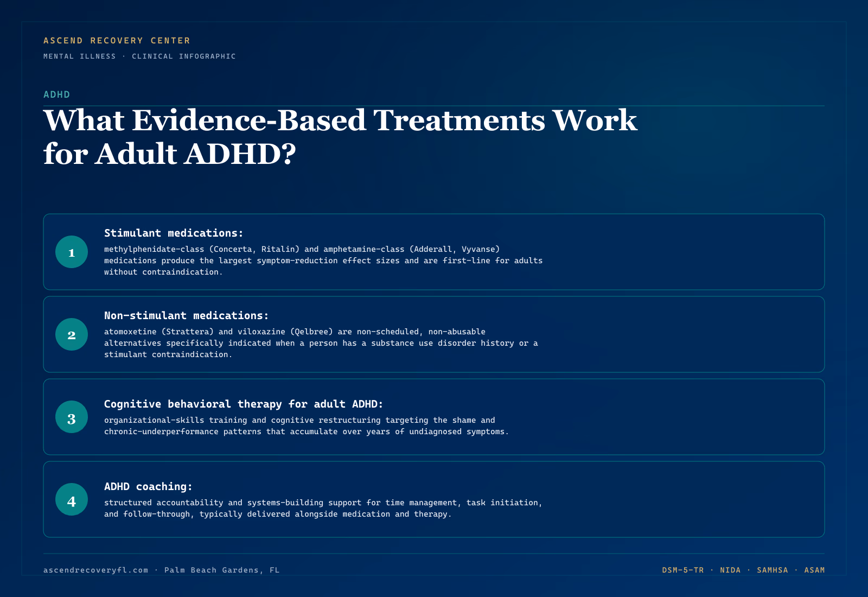The width and height of the screenshot is (868, 597).
Task: Click the atomoxetine (Strattera) description paragraph
Action: pyautogui.click(x=321, y=343)
